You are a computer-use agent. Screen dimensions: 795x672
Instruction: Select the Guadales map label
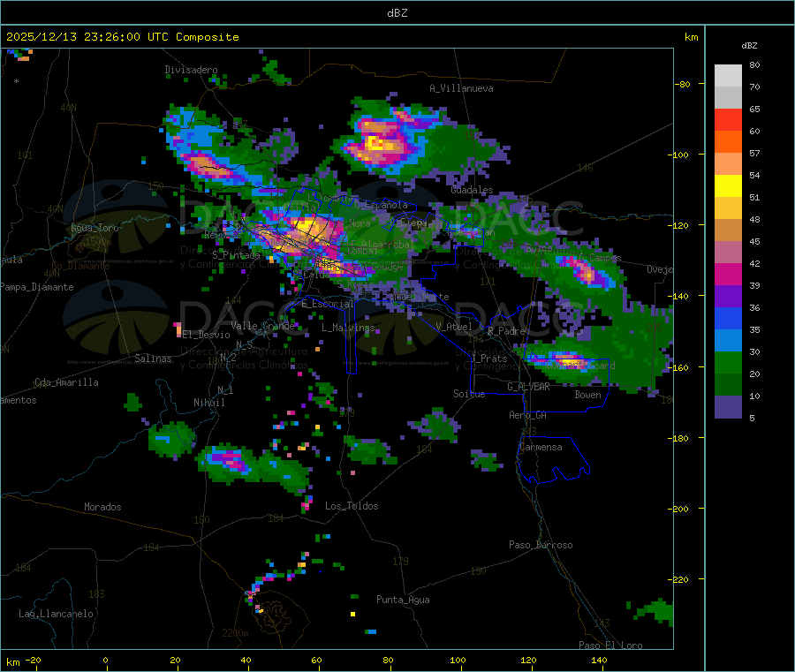pos(472,190)
